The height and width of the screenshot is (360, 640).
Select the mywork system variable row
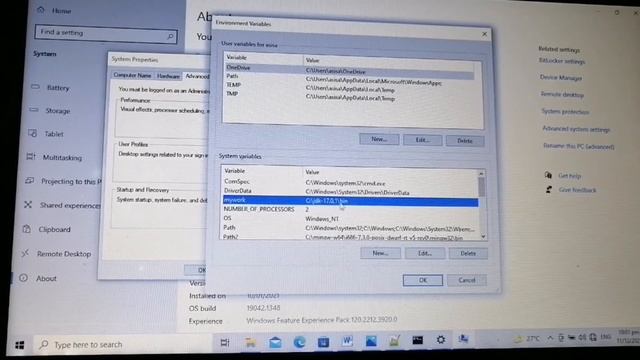coord(350,200)
